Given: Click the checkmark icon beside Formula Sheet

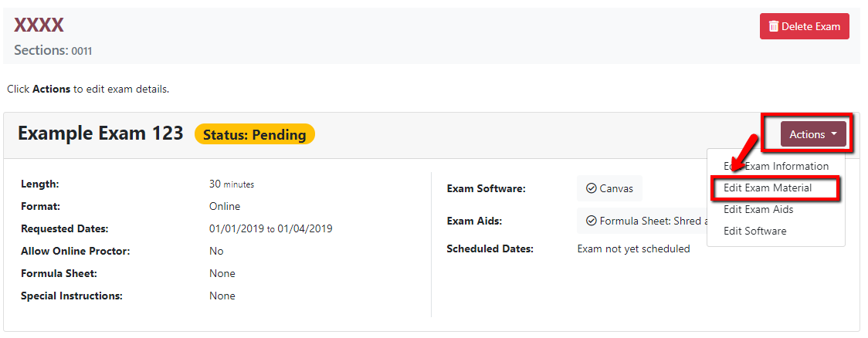Looking at the screenshot, I should (x=592, y=221).
